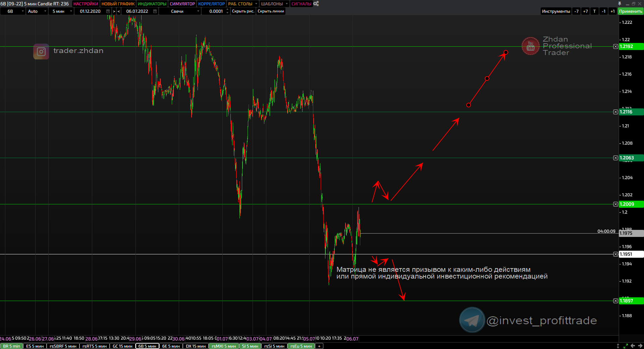
Task: Select the 1.1951 white price label
Action: pos(631,254)
